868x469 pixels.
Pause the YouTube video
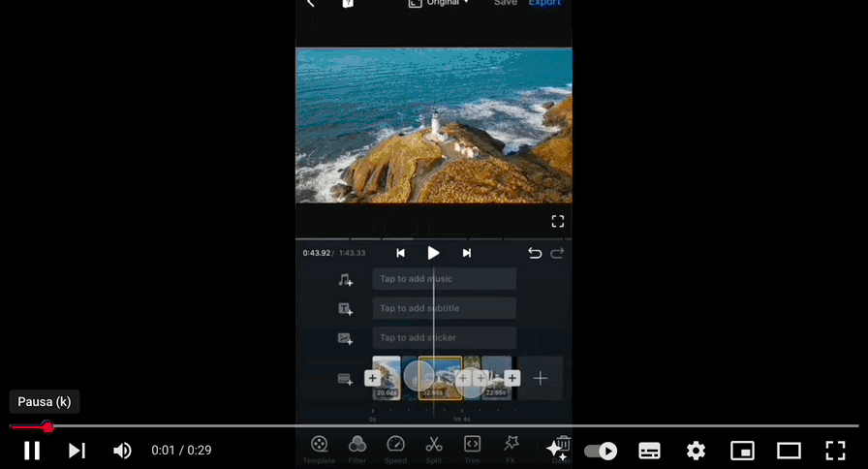[32, 451]
